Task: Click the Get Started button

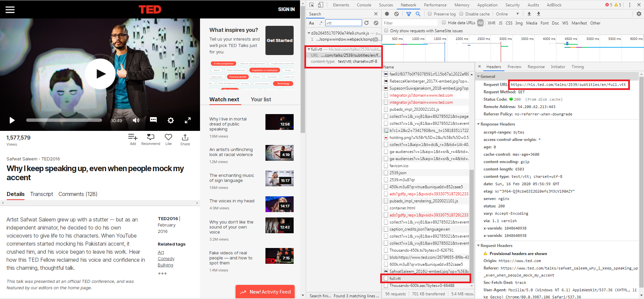Action: pyautogui.click(x=280, y=40)
